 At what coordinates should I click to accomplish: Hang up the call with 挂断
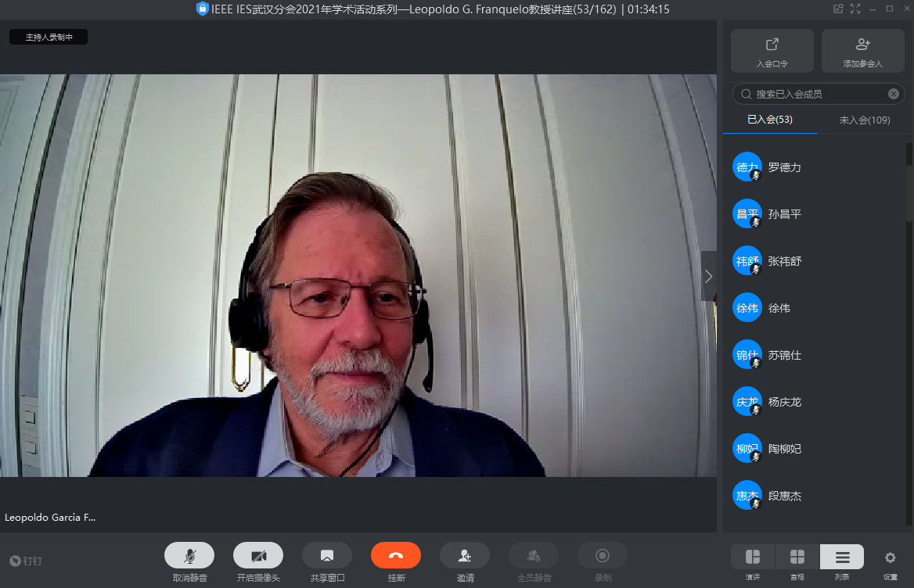coord(396,555)
